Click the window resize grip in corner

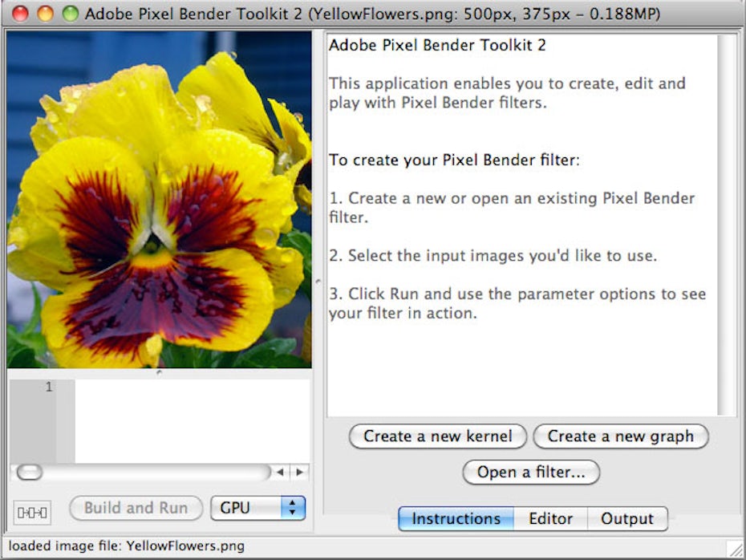pos(735,549)
